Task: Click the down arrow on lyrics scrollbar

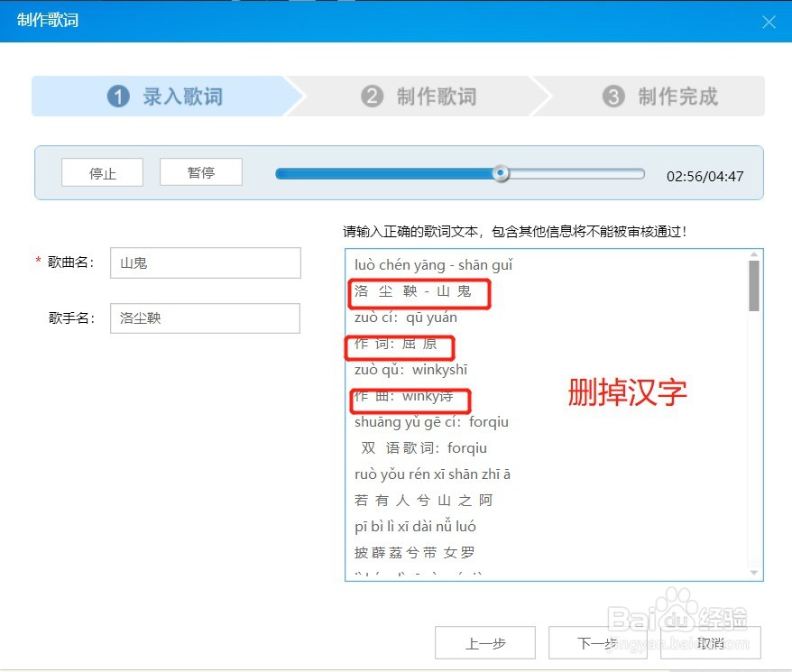Action: pyautogui.click(x=753, y=572)
